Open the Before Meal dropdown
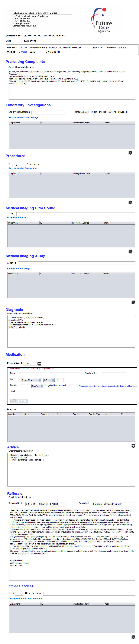 coord(31,380)
